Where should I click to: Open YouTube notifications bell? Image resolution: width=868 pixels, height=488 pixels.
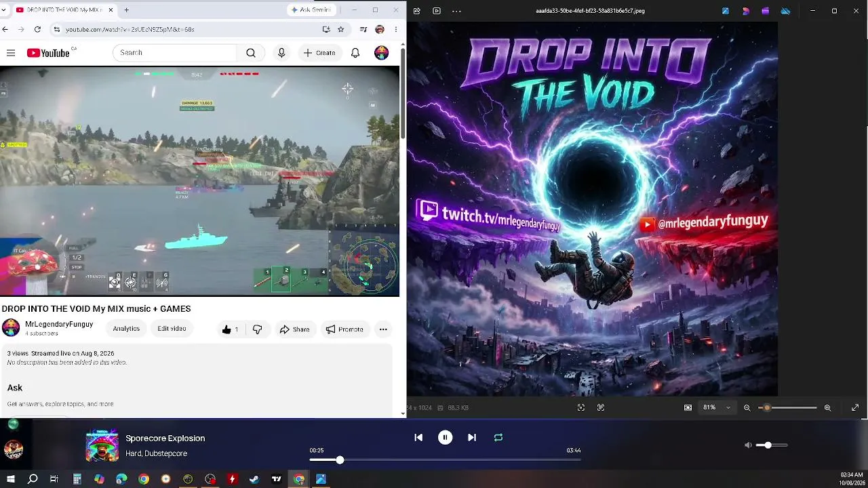355,53
